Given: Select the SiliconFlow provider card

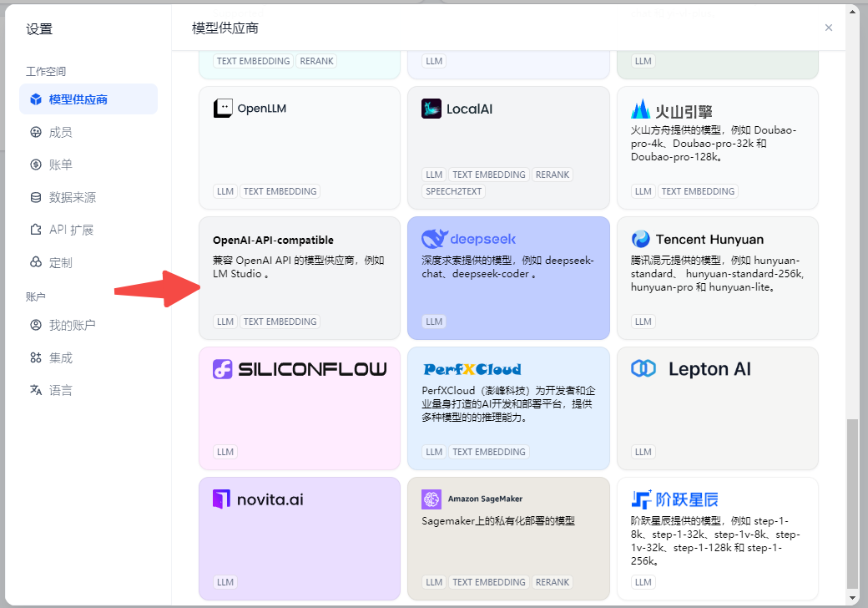Looking at the screenshot, I should coord(300,408).
